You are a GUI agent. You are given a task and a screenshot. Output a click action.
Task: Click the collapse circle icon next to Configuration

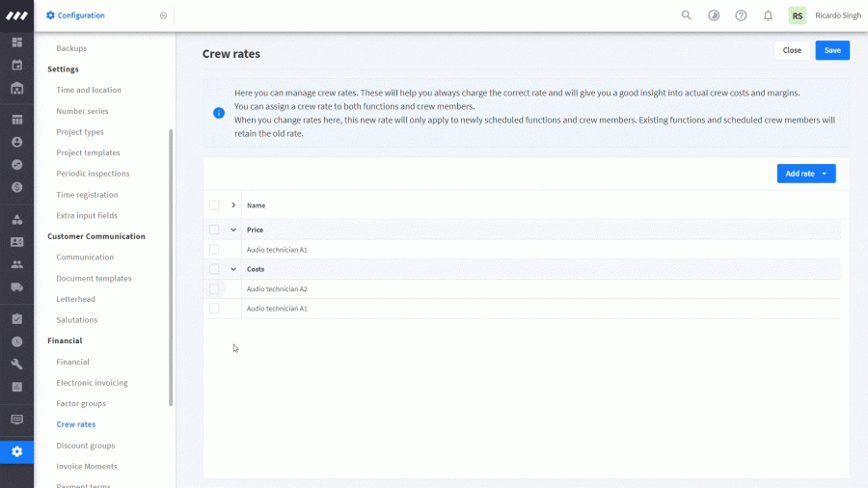(x=163, y=15)
